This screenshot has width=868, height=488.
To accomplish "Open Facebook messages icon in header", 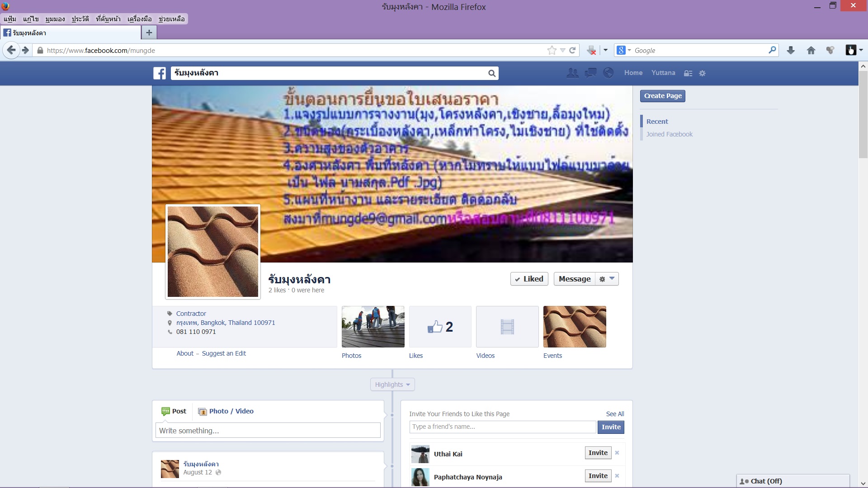I will [x=590, y=73].
